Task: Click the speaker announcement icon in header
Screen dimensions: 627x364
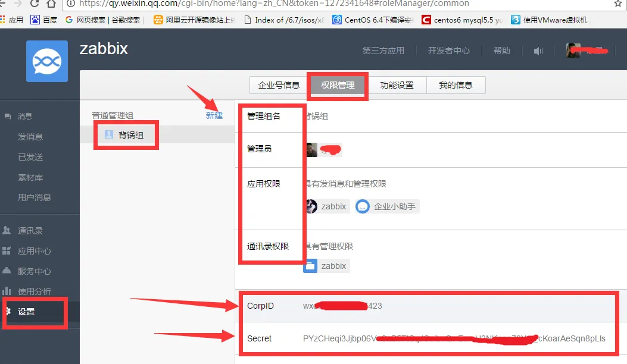Action: pos(538,51)
